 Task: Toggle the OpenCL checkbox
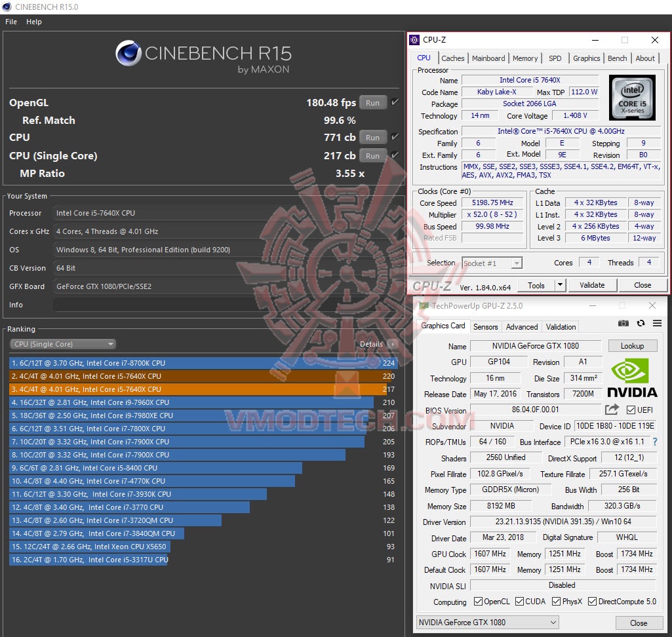click(x=479, y=602)
